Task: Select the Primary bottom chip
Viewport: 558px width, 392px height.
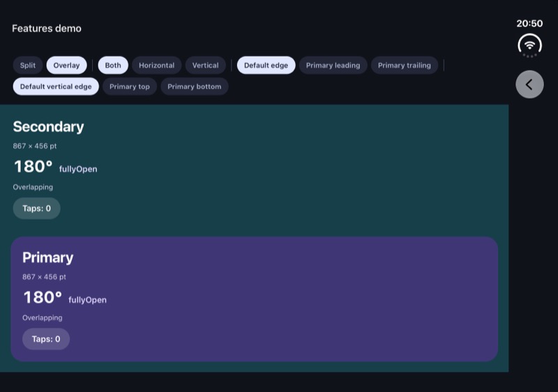Action: (195, 86)
